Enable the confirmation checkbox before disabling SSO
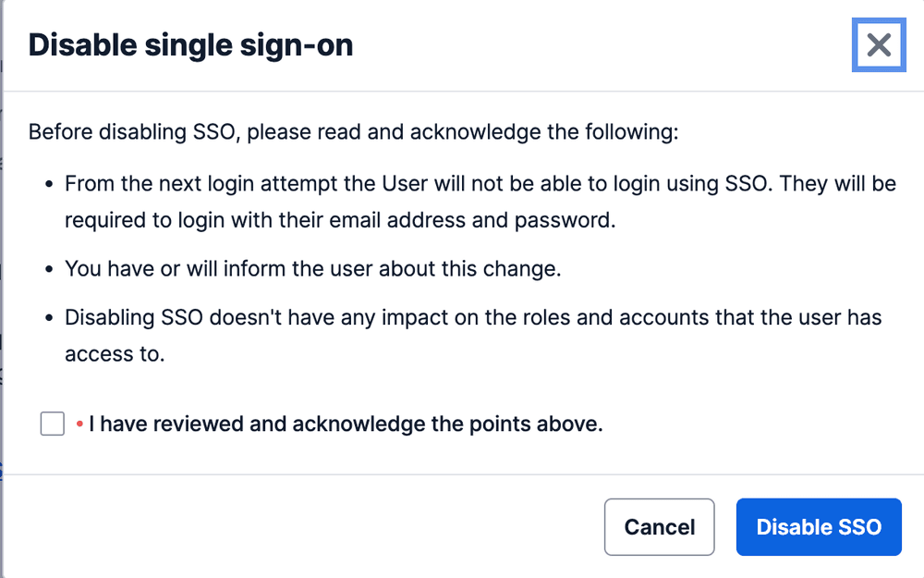The height and width of the screenshot is (578, 924). [52, 423]
